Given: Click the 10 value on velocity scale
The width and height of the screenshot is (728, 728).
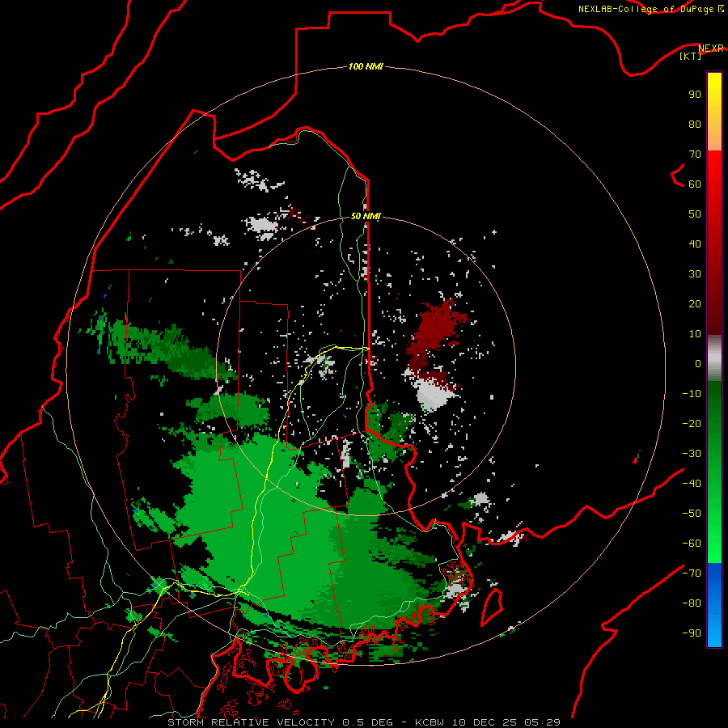Looking at the screenshot, I should (695, 334).
